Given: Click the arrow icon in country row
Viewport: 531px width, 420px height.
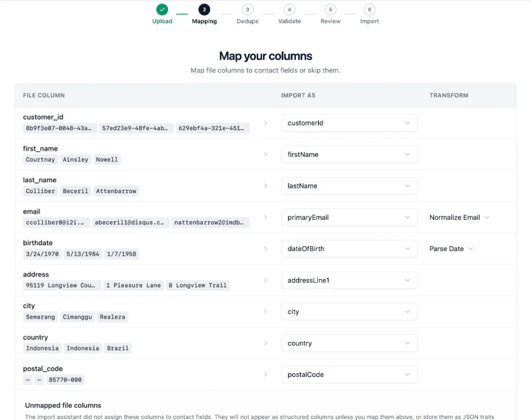Looking at the screenshot, I should (x=265, y=343).
